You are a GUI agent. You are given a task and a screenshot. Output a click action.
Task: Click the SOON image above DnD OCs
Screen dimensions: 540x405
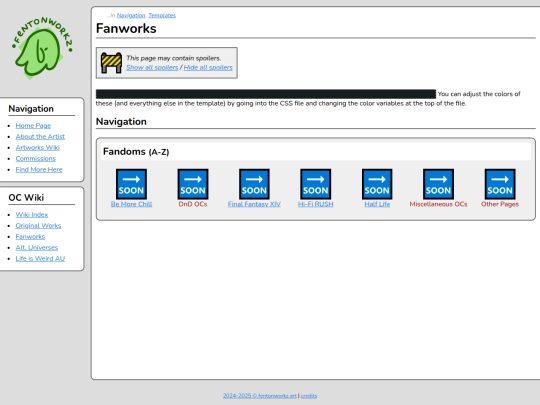(193, 184)
